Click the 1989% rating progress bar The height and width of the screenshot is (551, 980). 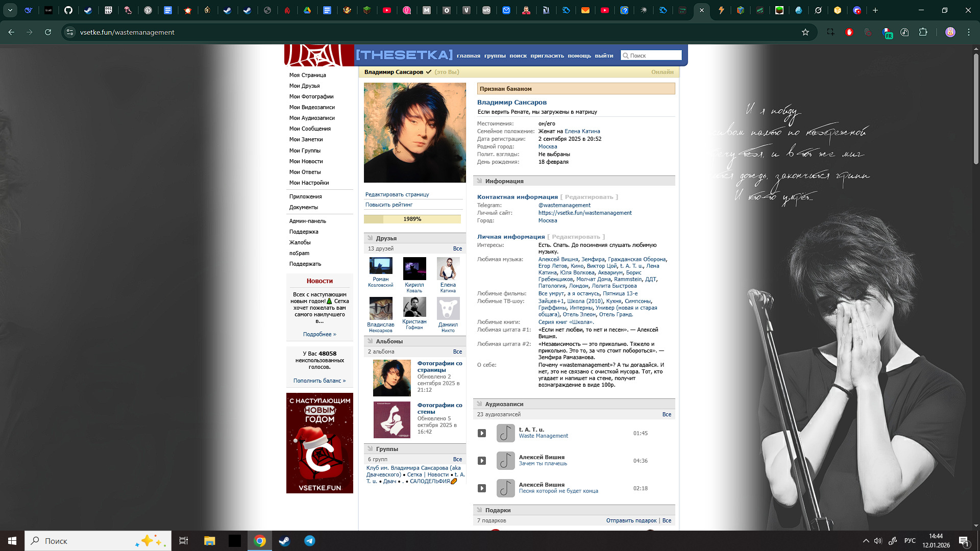(x=412, y=219)
